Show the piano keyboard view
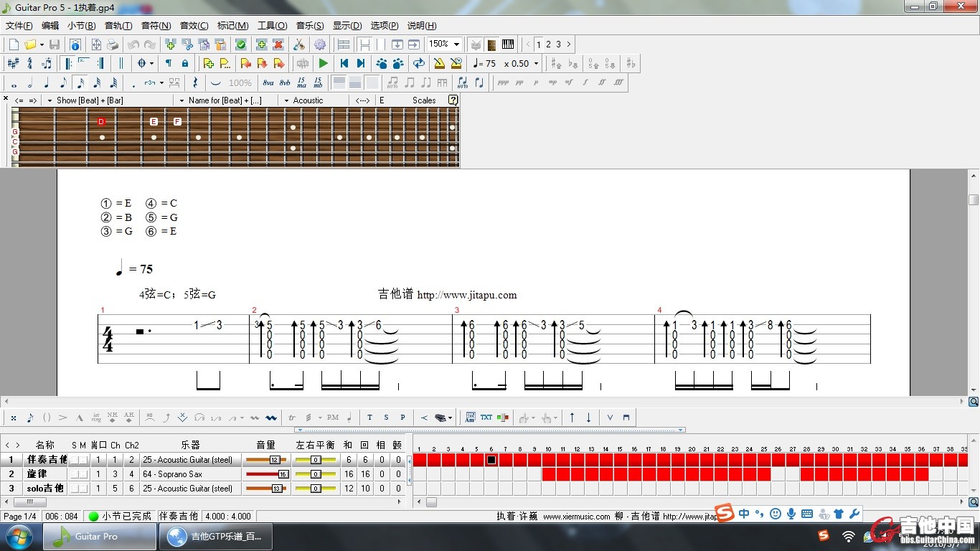Viewport: 980px width, 551px height. pyautogui.click(x=508, y=44)
